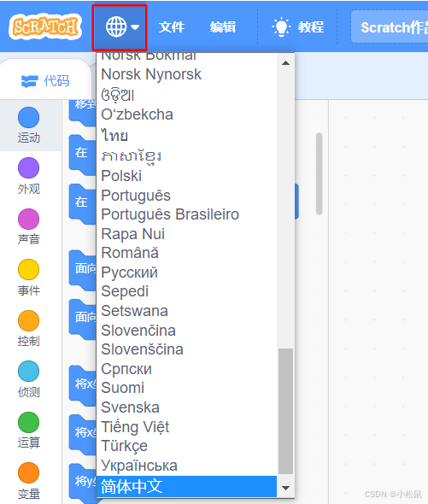Select the magenta 声音 category circle

pyautogui.click(x=29, y=219)
